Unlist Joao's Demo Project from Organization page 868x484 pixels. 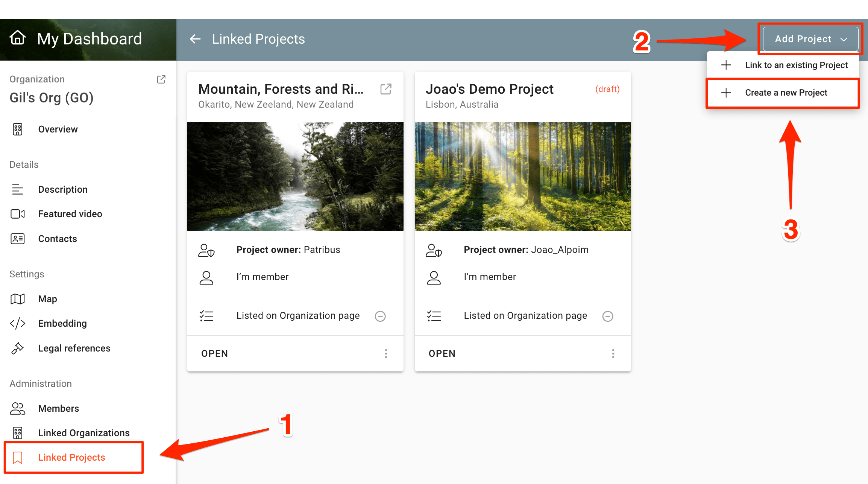click(607, 316)
